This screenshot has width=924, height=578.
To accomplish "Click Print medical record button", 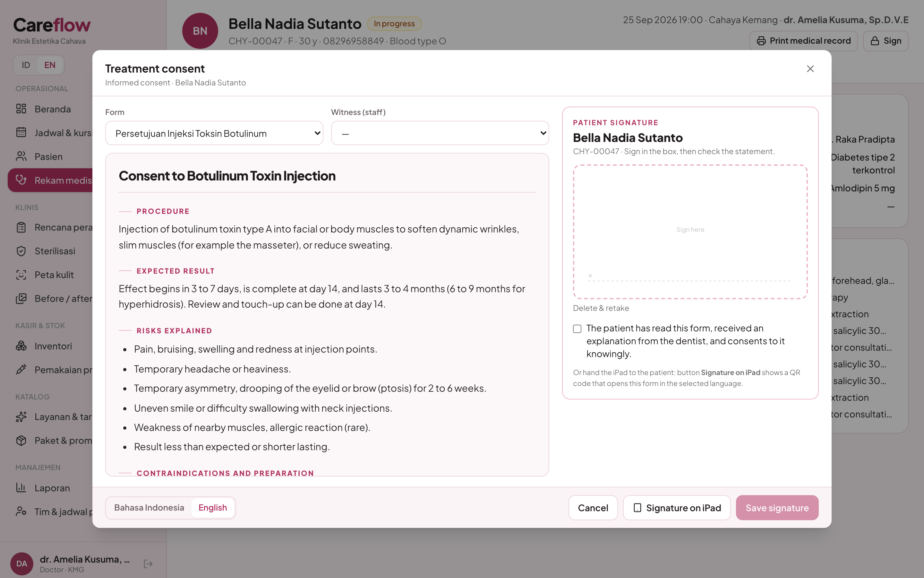I will pos(803,41).
